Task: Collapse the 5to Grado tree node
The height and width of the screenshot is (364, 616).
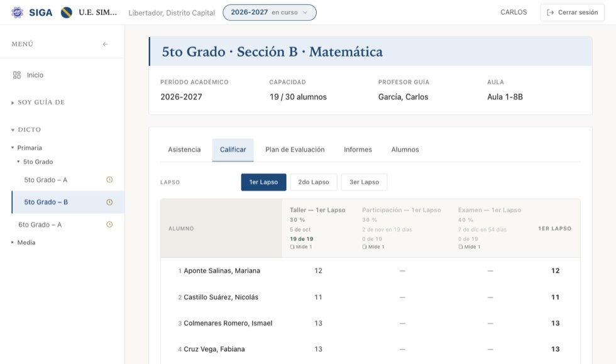Action: (x=35, y=162)
